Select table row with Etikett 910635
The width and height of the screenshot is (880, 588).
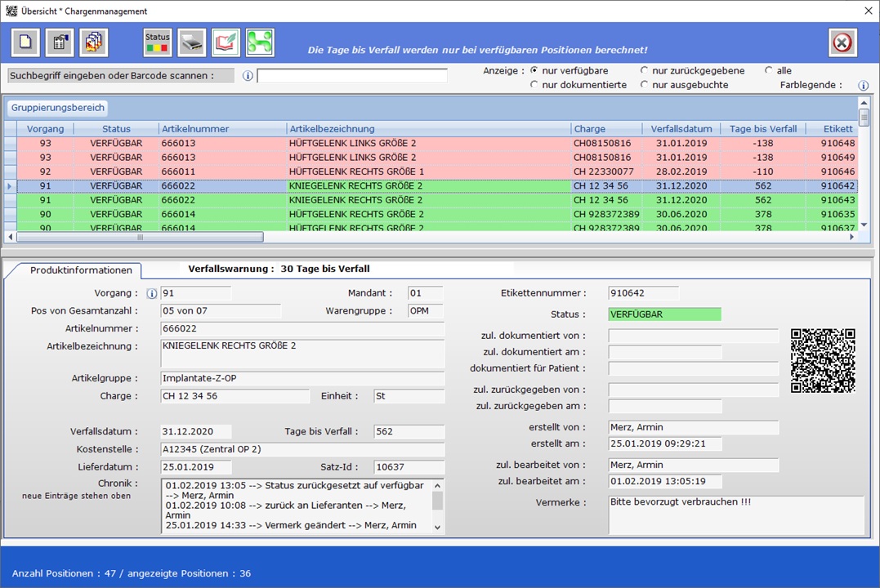[x=437, y=214]
